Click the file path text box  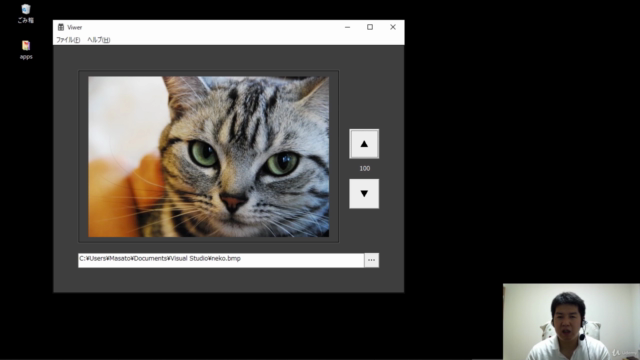(x=221, y=260)
